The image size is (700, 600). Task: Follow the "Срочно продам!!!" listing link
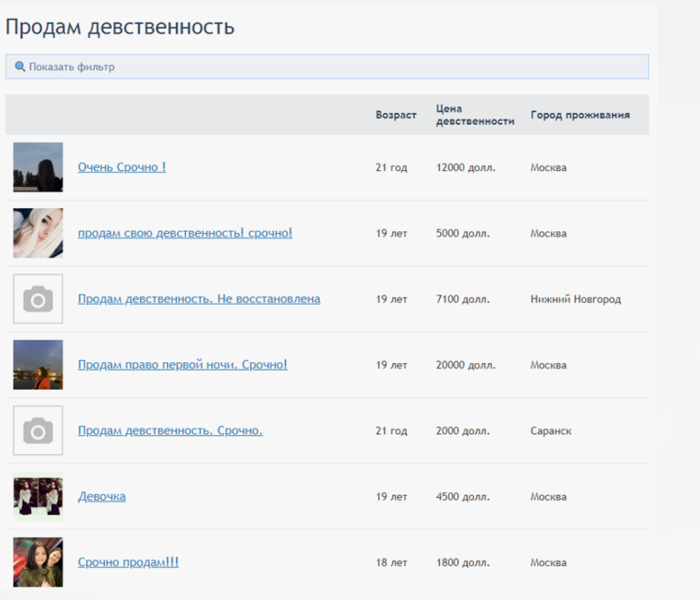pyautogui.click(x=128, y=562)
